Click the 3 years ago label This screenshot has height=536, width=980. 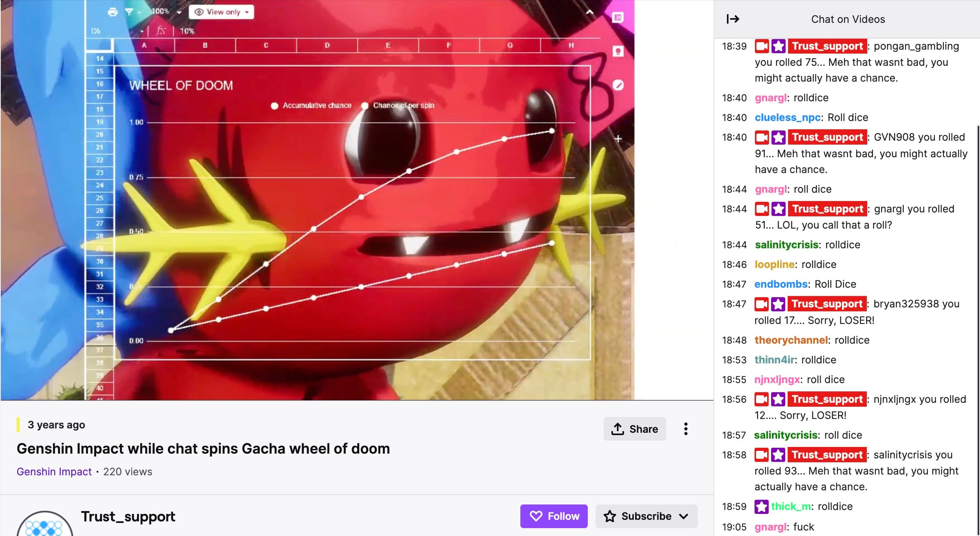(56, 425)
